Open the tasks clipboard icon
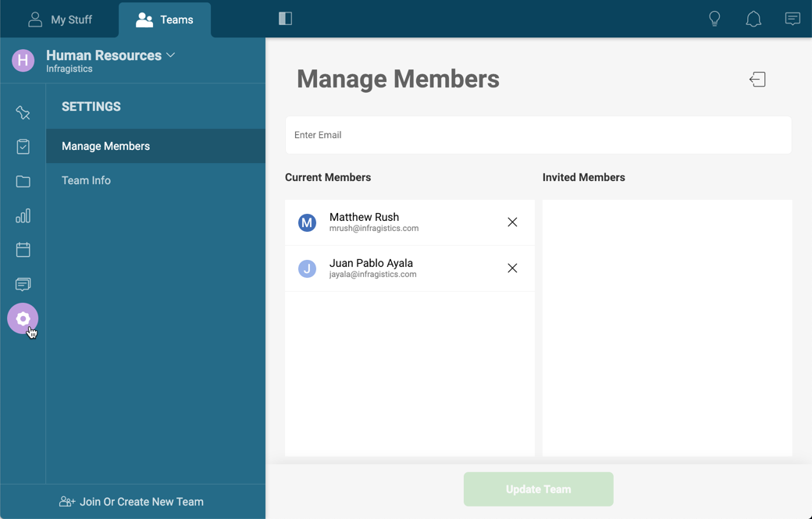This screenshot has height=519, width=812. (23, 147)
